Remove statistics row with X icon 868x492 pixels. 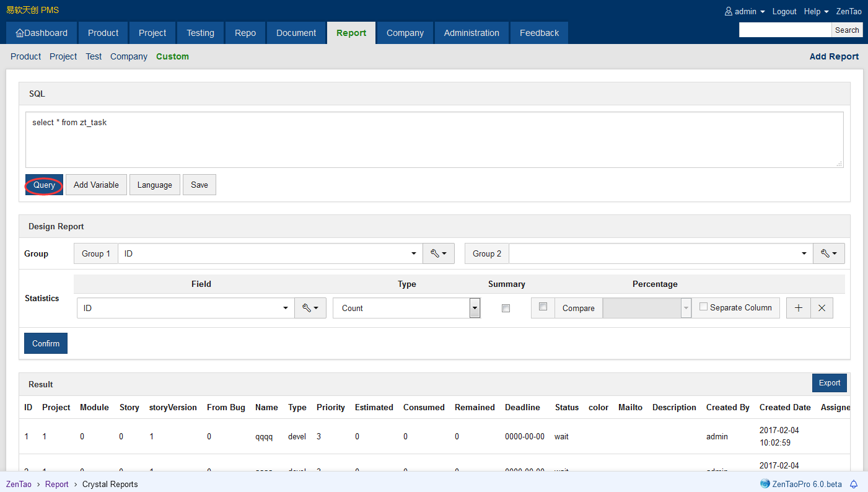822,308
